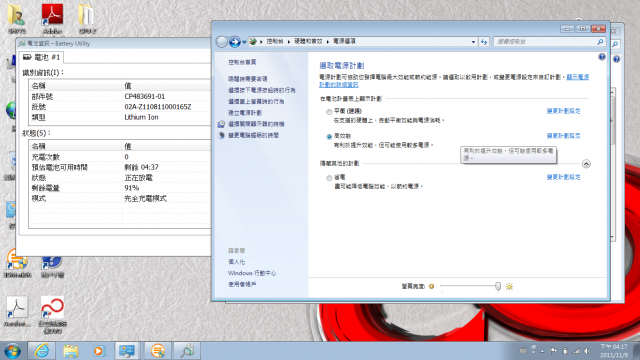
Task: Click the screen brightness slider handle
Action: point(498,286)
